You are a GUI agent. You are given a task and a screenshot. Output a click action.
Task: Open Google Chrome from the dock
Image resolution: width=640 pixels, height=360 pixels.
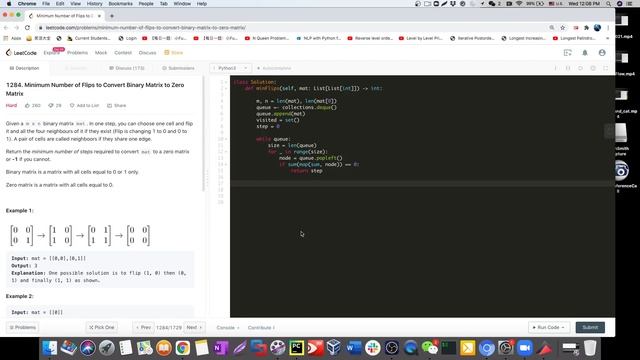click(182, 348)
